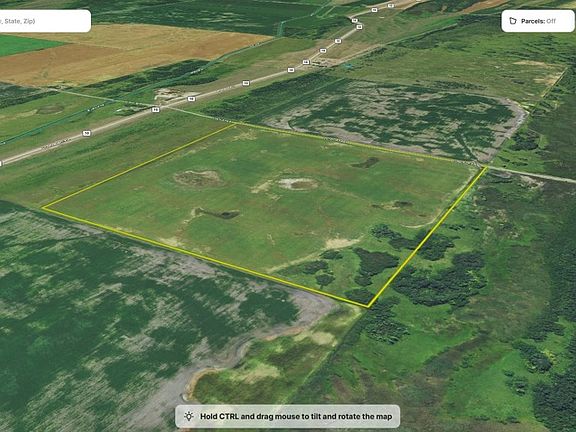Viewport: 576px width, 432px height.
Task: Click the yellow parcel's southernmost corner vertex
Action: tap(368, 307)
